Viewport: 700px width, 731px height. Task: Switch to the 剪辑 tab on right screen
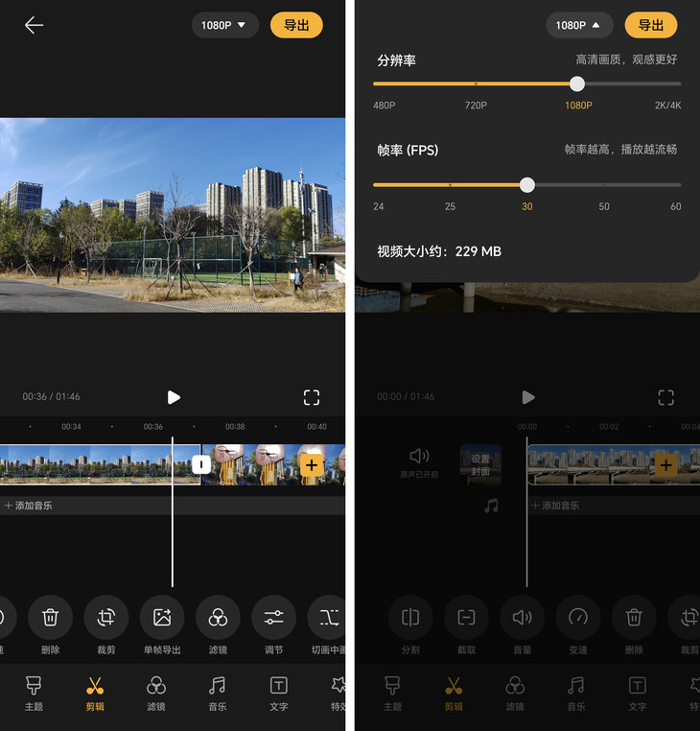click(454, 694)
